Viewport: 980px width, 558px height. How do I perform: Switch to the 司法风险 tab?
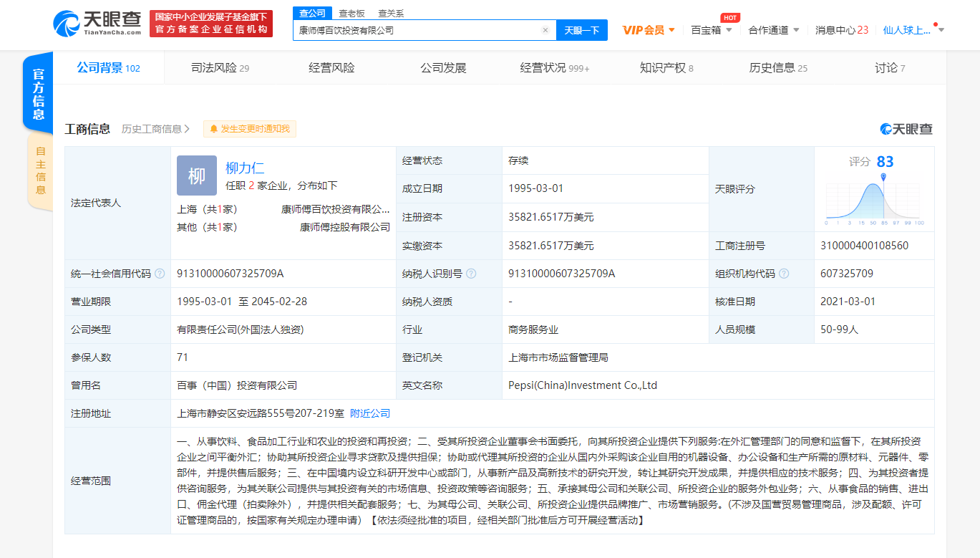[220, 68]
